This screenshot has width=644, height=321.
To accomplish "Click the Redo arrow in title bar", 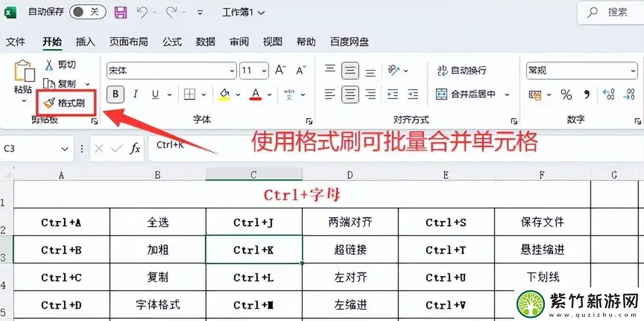I will pyautogui.click(x=172, y=12).
